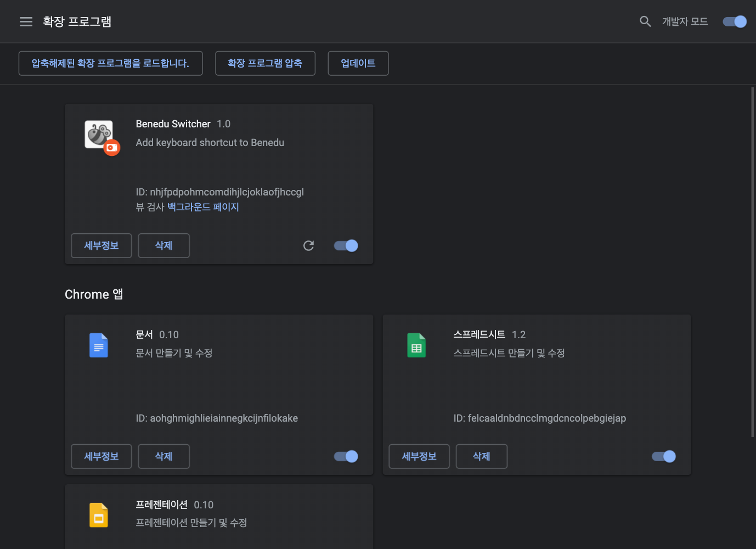Click ID aohghmighlieiainnegkcijnfilokake text
Viewport: 756px width, 549px height.
tap(217, 418)
